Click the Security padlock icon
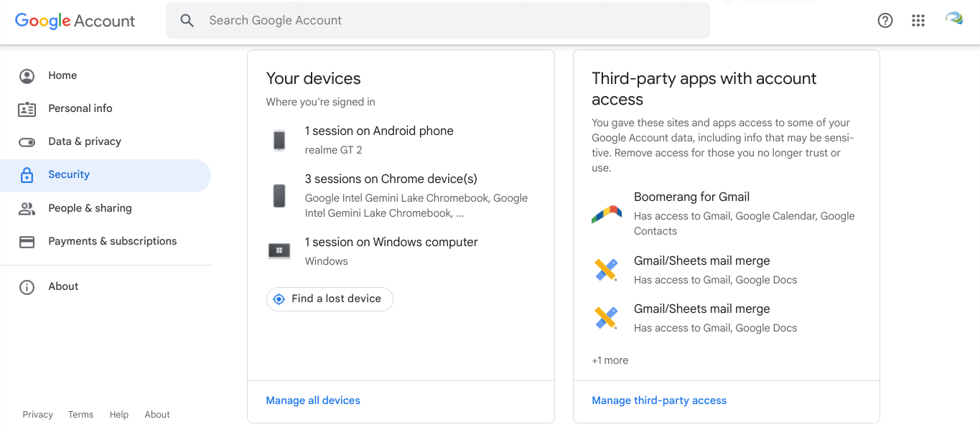Viewport: 980px width, 432px height. point(27,175)
